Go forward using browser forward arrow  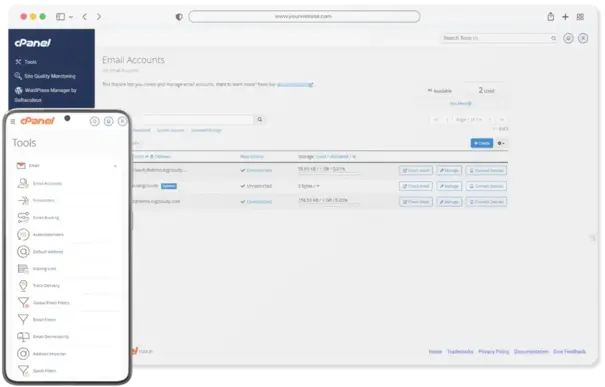[x=99, y=17]
